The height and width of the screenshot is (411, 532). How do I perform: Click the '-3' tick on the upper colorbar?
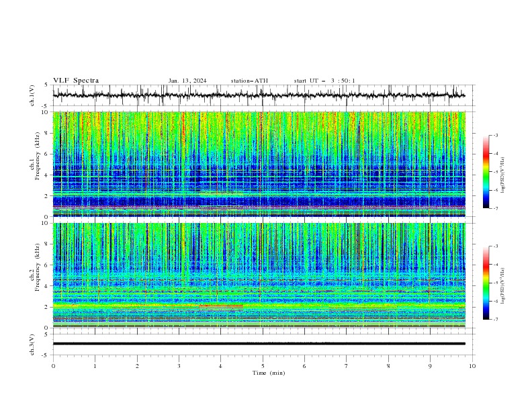[495, 135]
